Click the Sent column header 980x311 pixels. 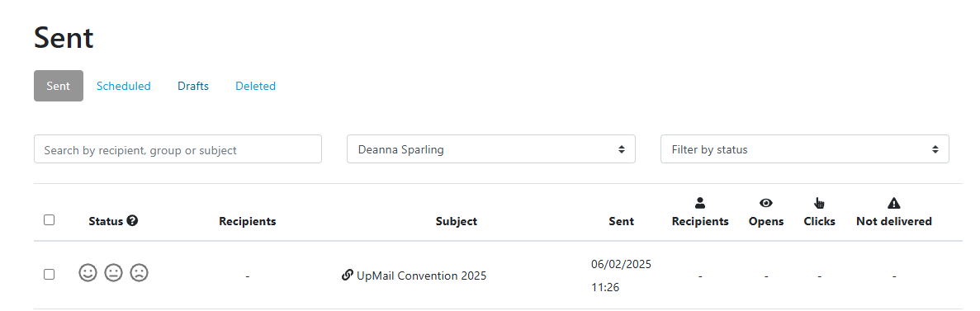coord(621,221)
